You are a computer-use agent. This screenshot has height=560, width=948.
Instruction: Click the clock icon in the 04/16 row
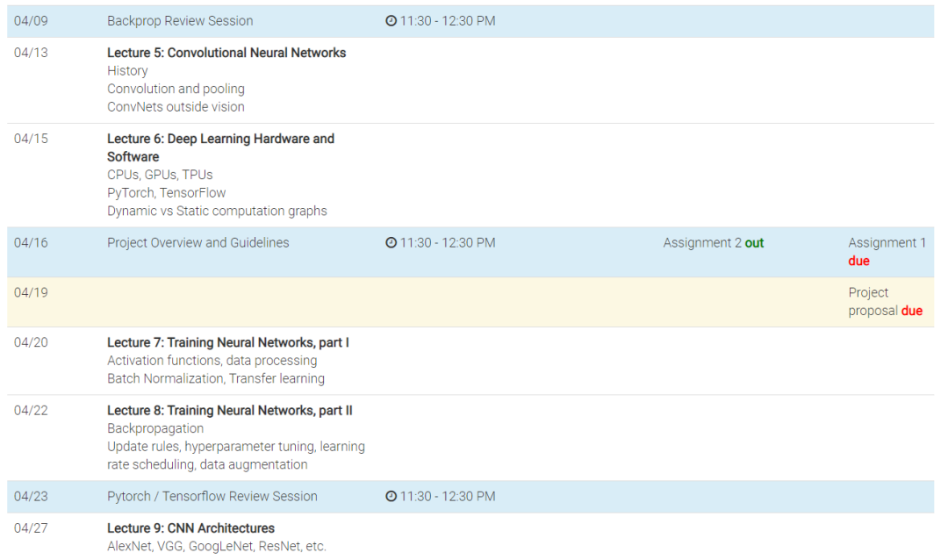click(391, 243)
